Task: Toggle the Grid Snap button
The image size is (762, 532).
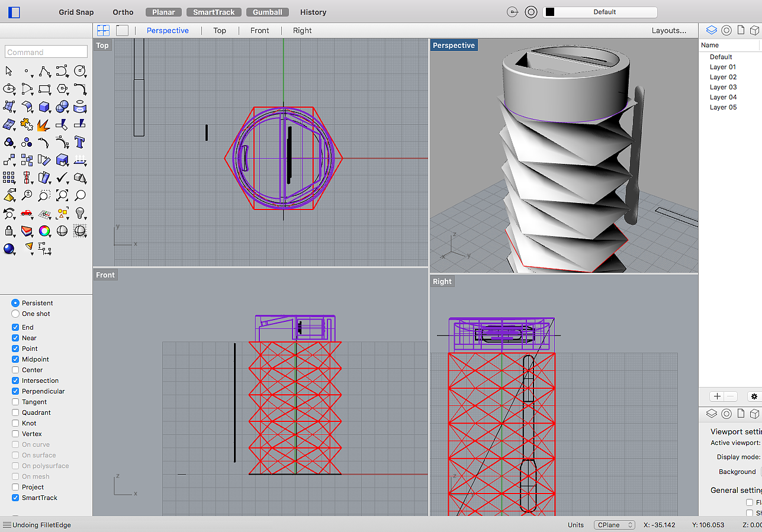Action: click(76, 12)
